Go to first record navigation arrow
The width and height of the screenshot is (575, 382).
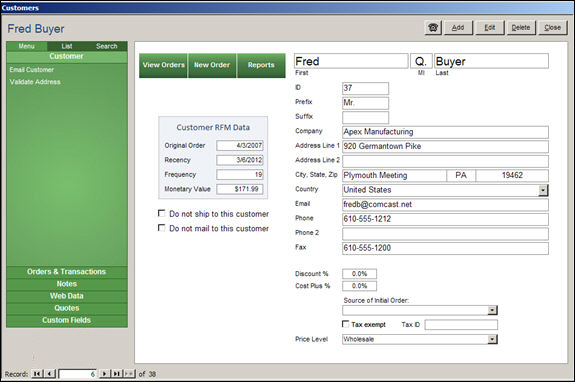click(x=37, y=374)
